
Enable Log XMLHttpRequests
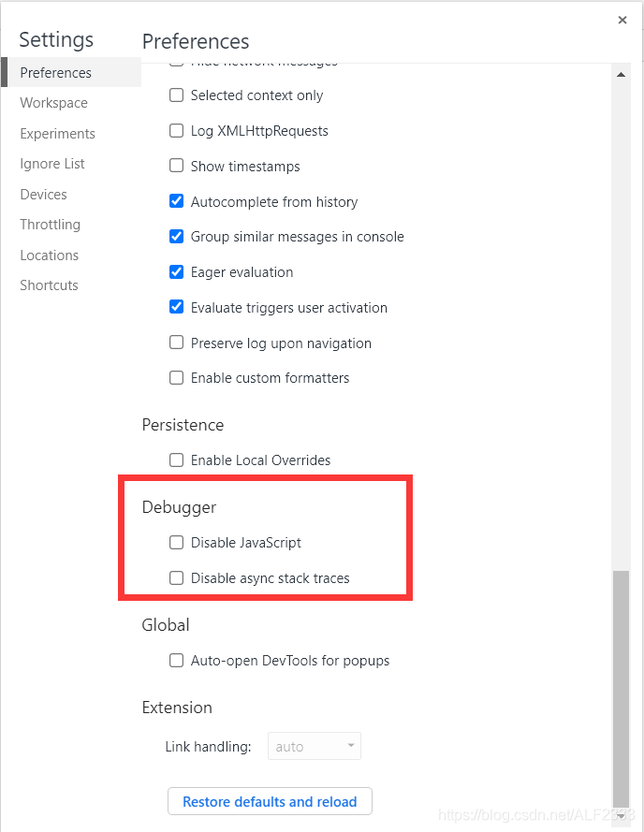point(176,130)
